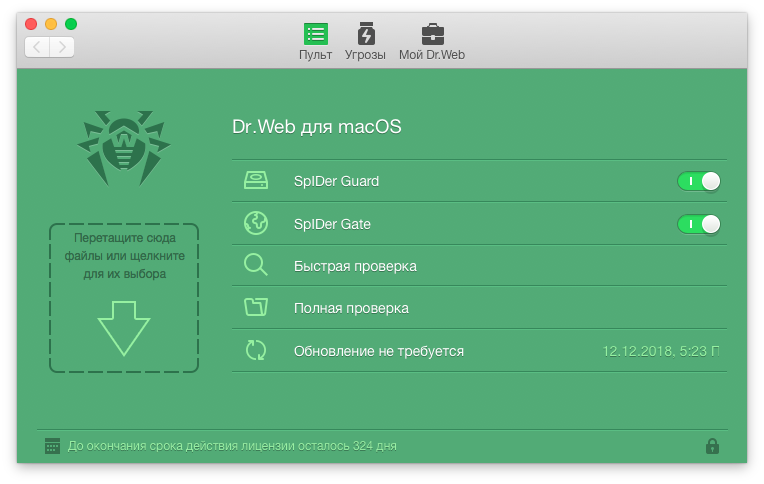The height and width of the screenshot is (484, 764).
Task: Click the last update date 12.12.2018
Action: (661, 351)
